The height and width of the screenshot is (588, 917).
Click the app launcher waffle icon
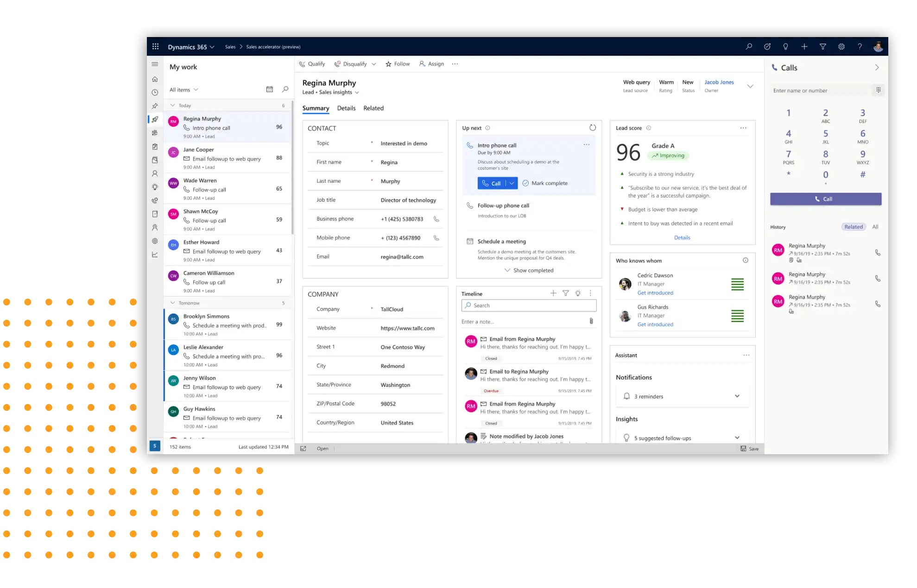156,47
